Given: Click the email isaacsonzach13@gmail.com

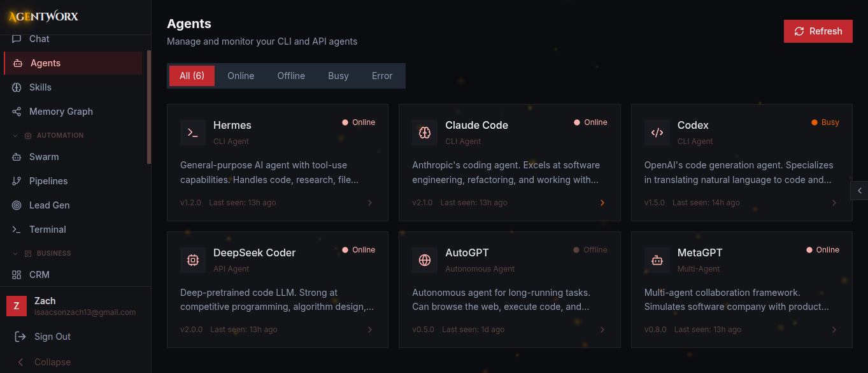Looking at the screenshot, I should 85,312.
